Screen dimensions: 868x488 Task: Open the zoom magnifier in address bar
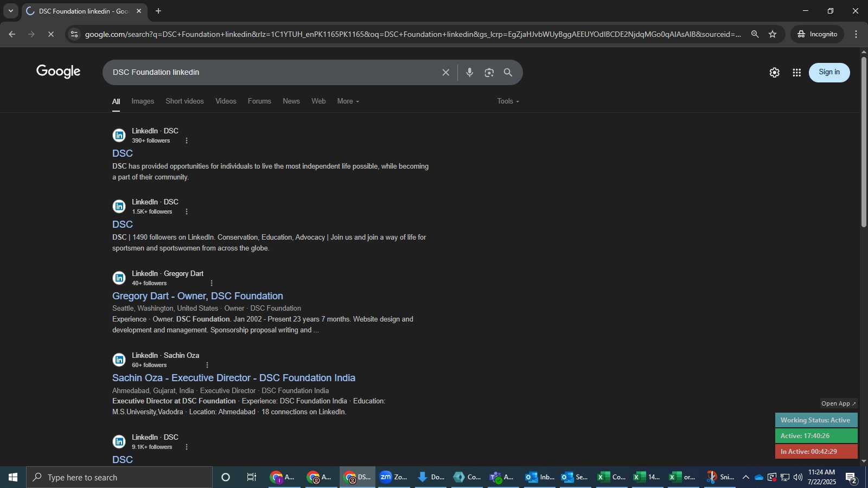[755, 34]
